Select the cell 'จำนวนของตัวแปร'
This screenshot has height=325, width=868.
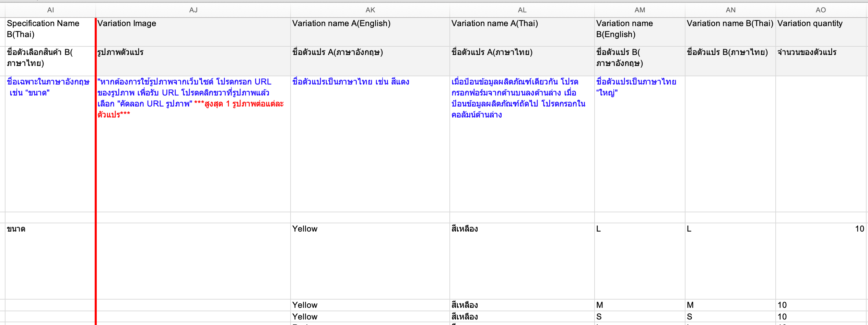pos(821,61)
